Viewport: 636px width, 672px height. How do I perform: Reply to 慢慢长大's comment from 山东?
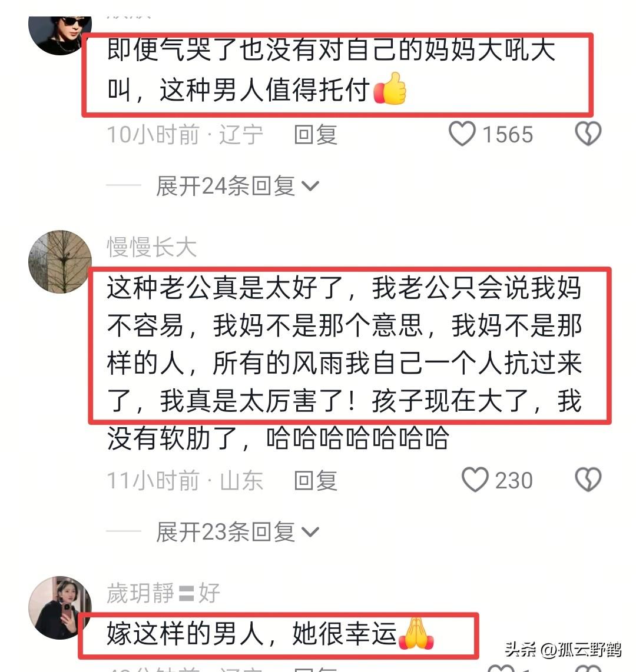click(x=316, y=480)
